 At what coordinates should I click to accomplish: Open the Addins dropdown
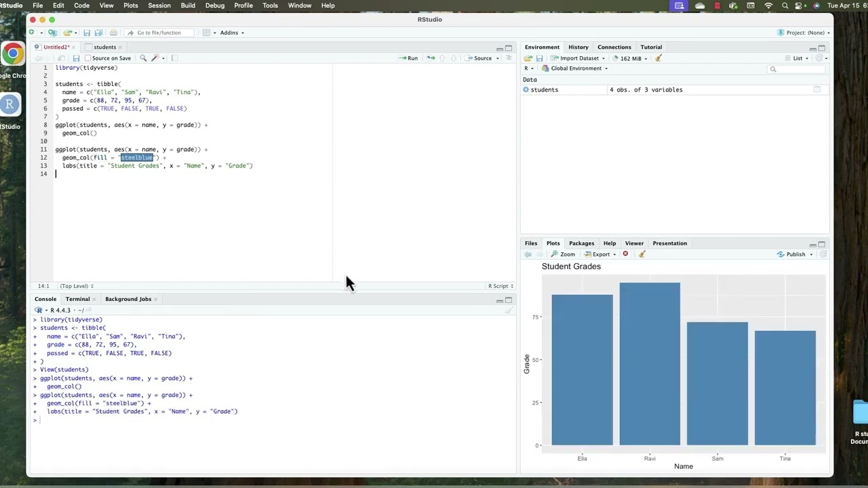point(232,33)
